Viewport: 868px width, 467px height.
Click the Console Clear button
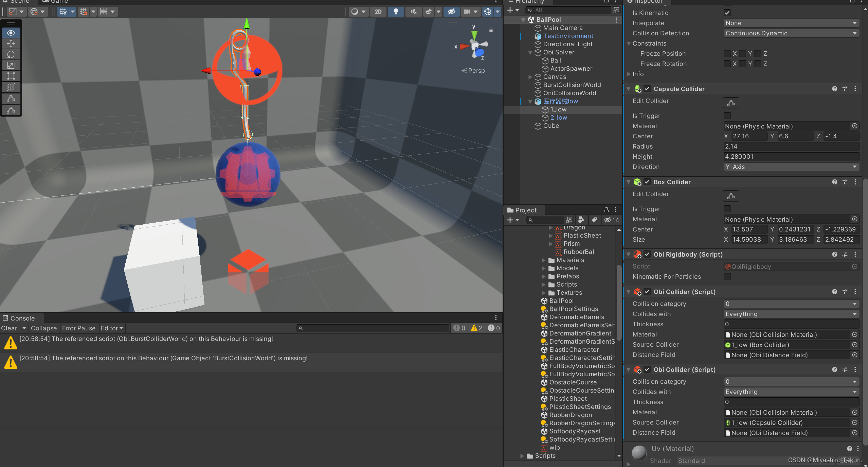point(9,328)
